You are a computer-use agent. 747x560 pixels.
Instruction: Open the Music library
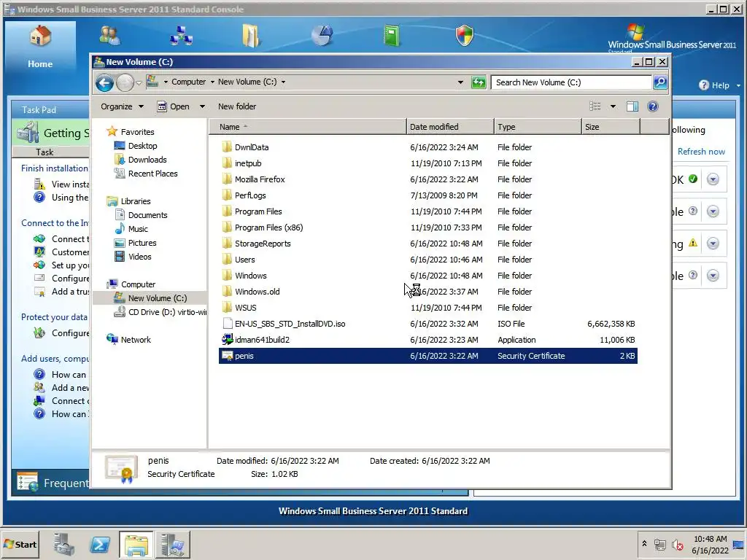131,229
